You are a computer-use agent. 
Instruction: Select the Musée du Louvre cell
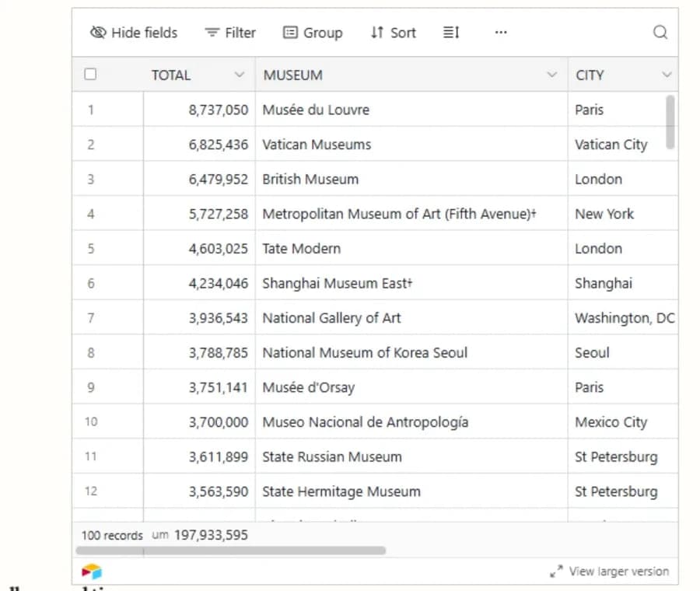click(411, 110)
